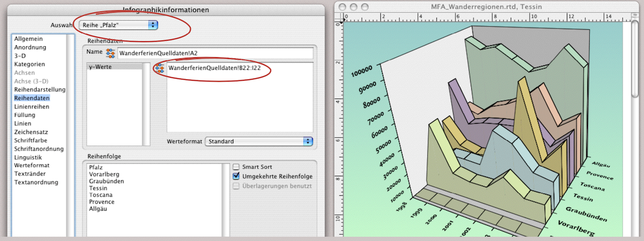Image resolution: width=644 pixels, height=241 pixels.
Task: Open the Auswahl dropdown showing Reihe Pfalz
Action: [x=119, y=25]
